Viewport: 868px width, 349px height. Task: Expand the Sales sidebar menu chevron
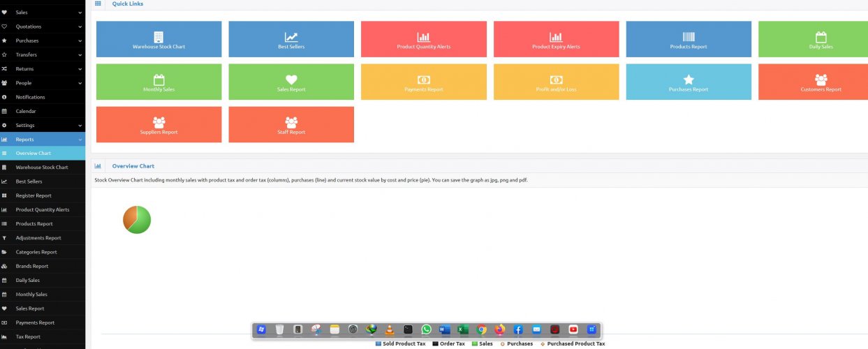(80, 13)
